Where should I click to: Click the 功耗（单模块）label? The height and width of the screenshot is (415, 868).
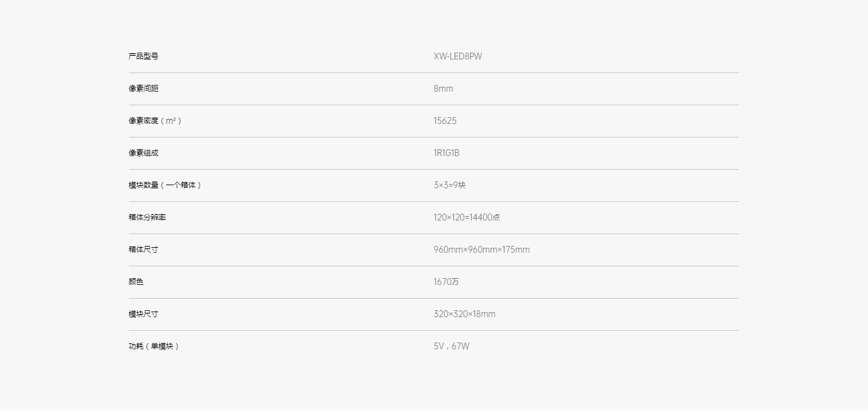tap(154, 346)
